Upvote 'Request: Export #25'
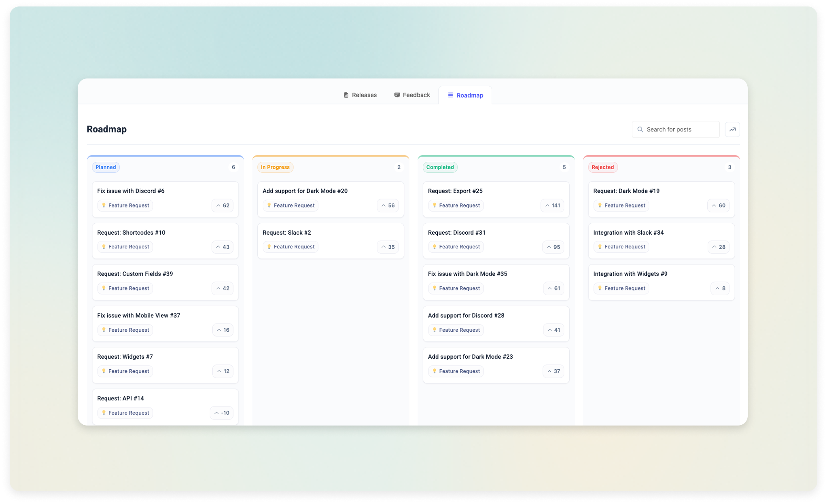 click(x=553, y=205)
